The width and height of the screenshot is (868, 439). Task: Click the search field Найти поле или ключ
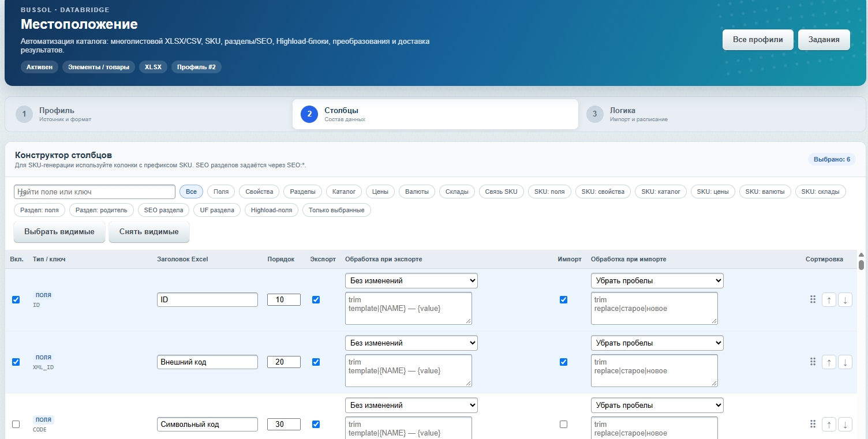[x=95, y=192]
